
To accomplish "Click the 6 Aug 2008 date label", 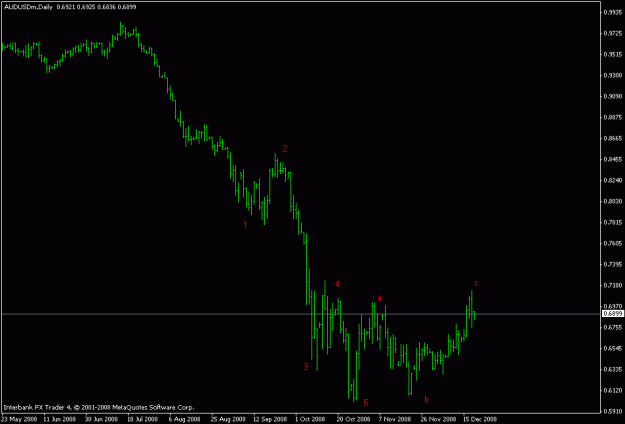I will pos(183,420).
